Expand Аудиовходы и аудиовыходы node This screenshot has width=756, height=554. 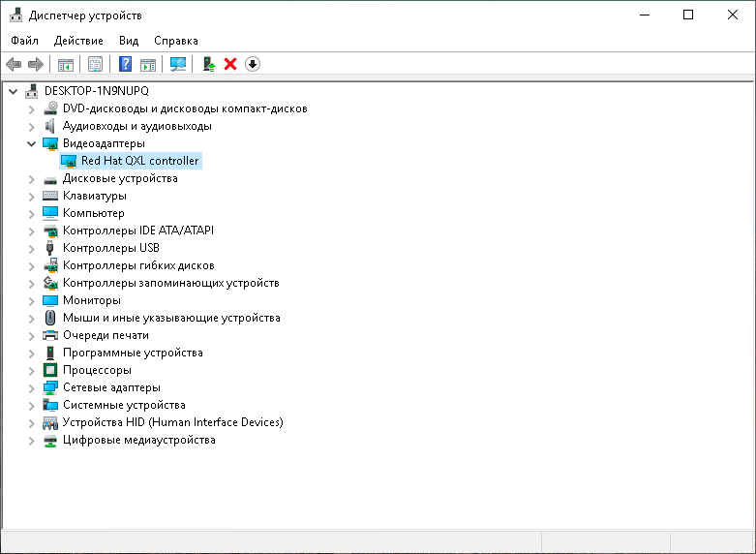(x=31, y=127)
